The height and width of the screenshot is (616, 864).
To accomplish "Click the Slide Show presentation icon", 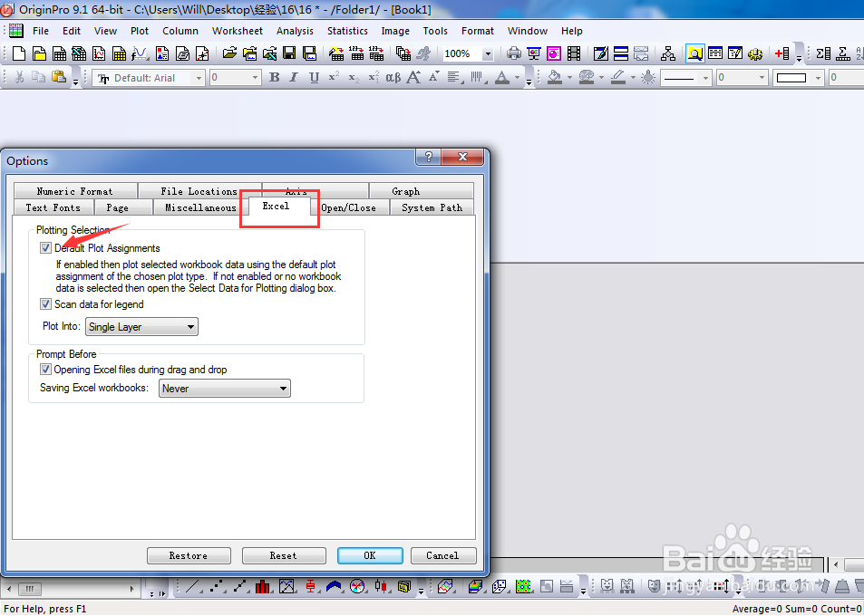I will click(x=534, y=53).
